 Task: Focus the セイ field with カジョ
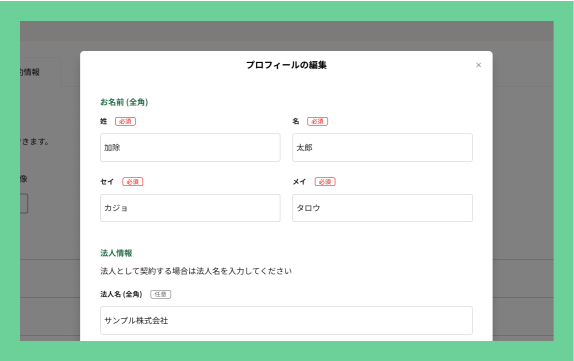(x=190, y=208)
